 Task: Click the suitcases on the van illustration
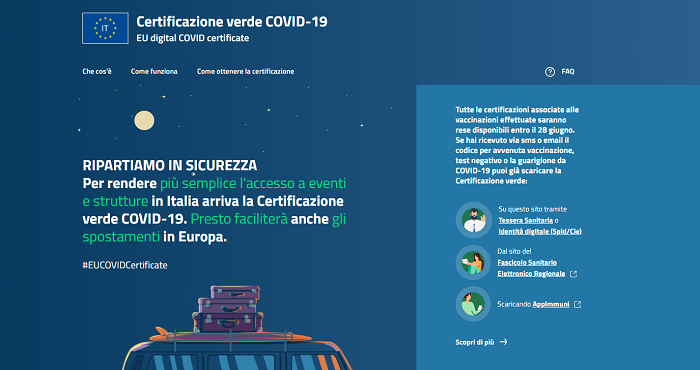tap(228, 309)
